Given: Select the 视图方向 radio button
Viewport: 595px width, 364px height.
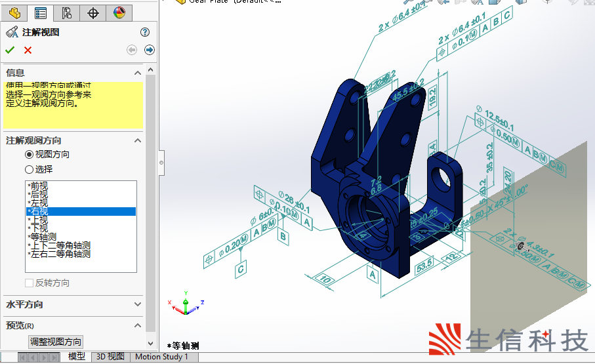Looking at the screenshot, I should [x=29, y=155].
